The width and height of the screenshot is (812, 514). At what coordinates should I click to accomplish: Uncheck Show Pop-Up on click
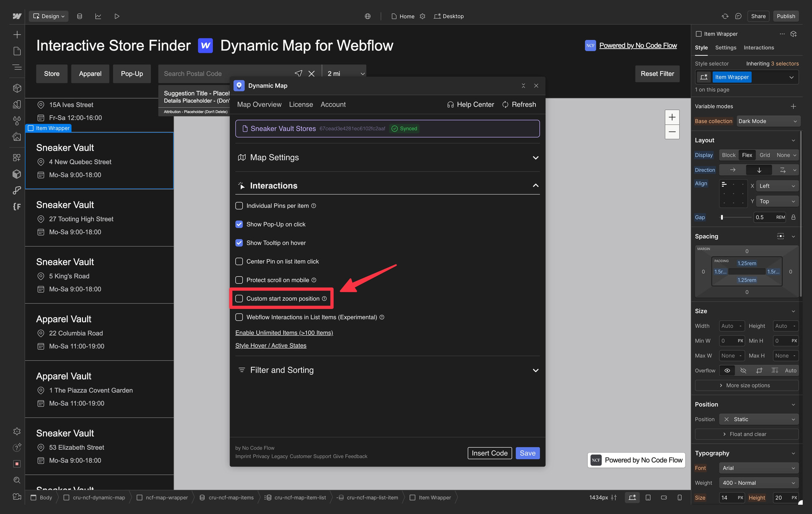coord(239,224)
